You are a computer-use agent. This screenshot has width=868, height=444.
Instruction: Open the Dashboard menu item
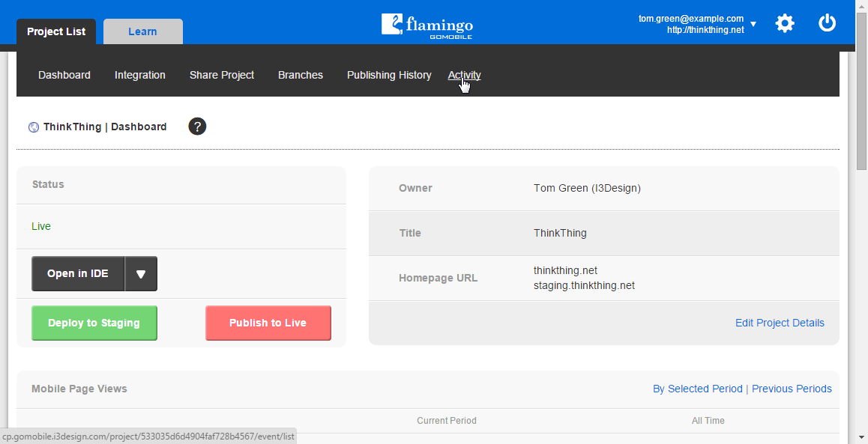64,75
